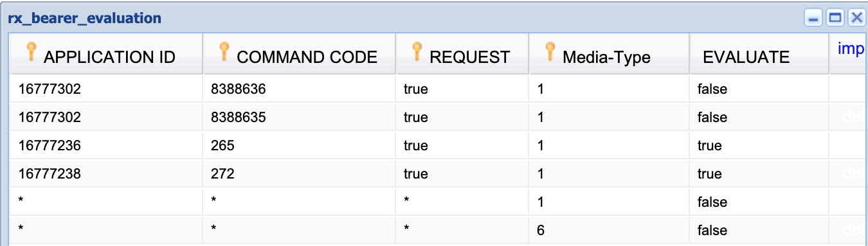This screenshot has width=868, height=246.
Task: Click the EVALUATE false cell in first row
Action: click(x=759, y=89)
